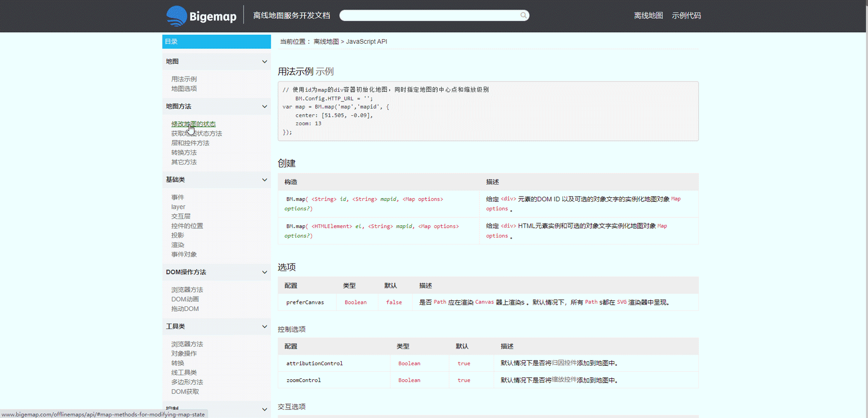Viewport: 868px width, 418px height.
Task: Open 地图选项 in the sidebar
Action: tap(184, 89)
